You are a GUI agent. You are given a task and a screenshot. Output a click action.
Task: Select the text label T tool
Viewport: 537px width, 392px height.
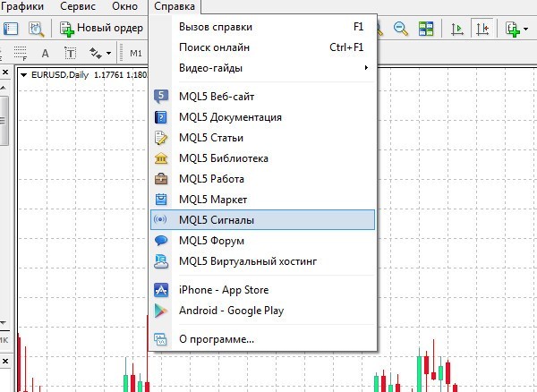pos(70,54)
